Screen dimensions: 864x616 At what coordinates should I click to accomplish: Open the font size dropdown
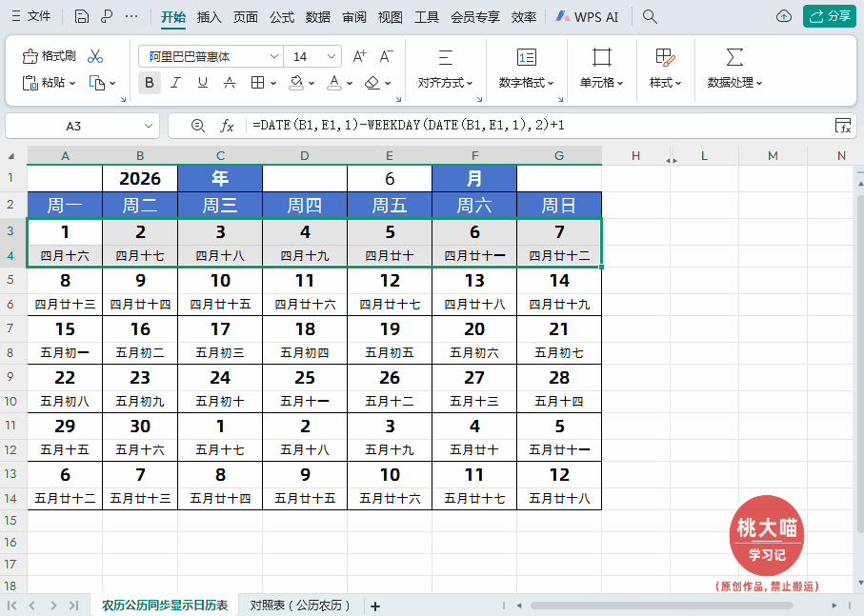click(333, 56)
